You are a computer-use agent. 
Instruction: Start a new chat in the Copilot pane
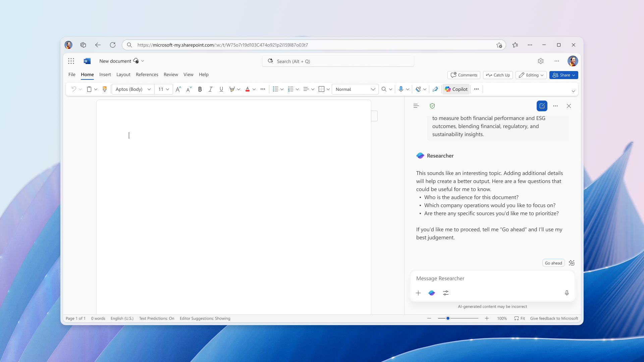(x=542, y=106)
